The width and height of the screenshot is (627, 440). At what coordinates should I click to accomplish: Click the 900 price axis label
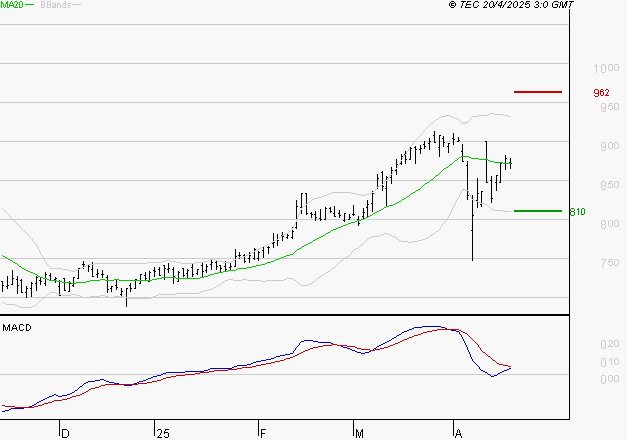610,146
